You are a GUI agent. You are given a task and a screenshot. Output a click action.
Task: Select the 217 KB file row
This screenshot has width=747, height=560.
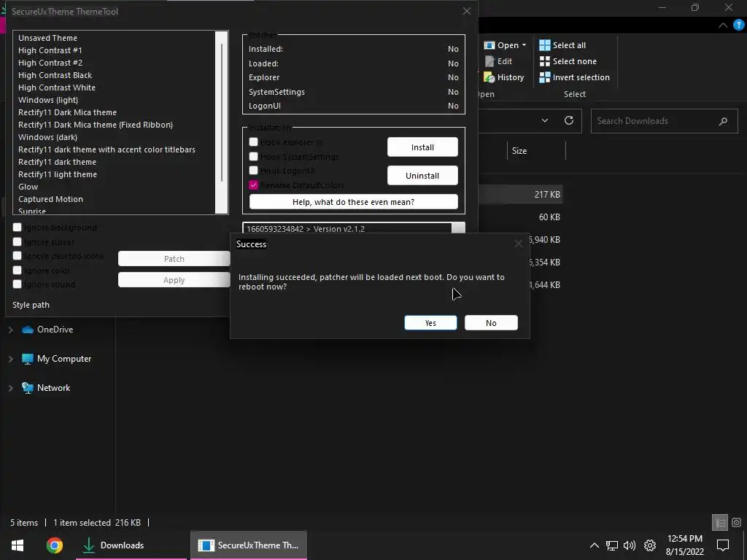[x=520, y=194]
